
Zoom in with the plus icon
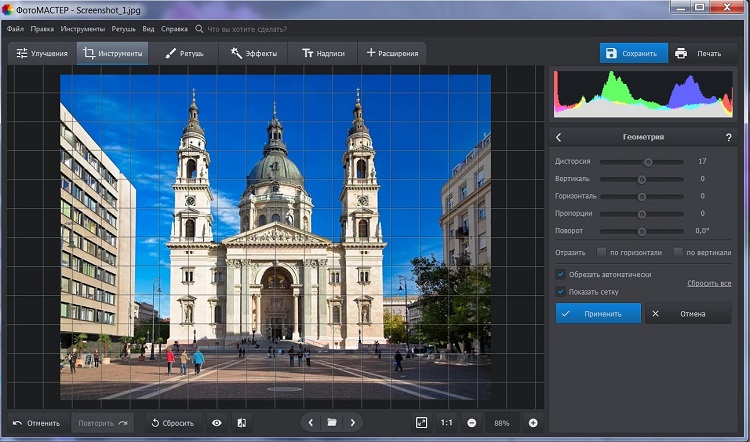coord(533,423)
